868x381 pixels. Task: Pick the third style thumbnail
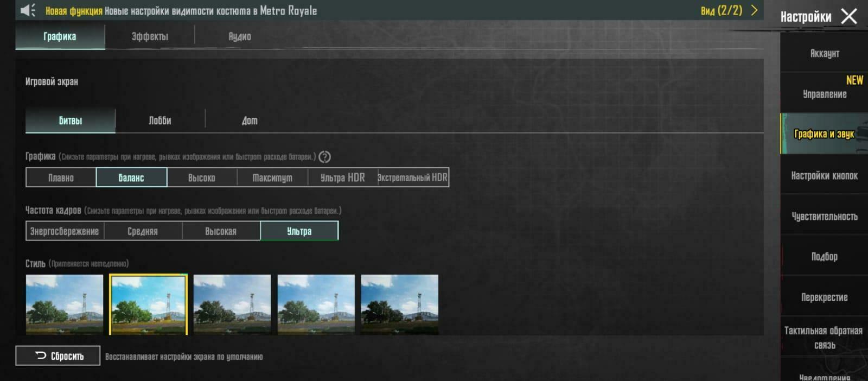pos(232,304)
